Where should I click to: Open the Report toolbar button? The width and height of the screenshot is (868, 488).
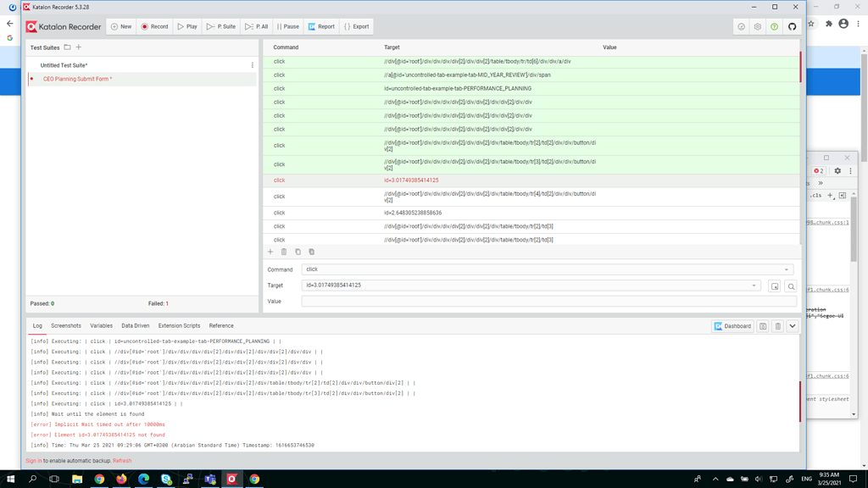321,26
